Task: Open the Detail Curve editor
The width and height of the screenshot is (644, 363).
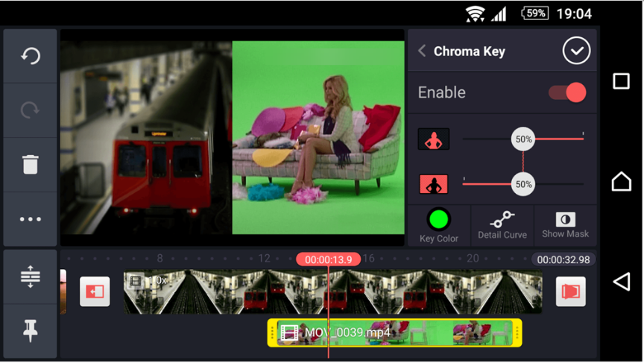Action: [502, 224]
